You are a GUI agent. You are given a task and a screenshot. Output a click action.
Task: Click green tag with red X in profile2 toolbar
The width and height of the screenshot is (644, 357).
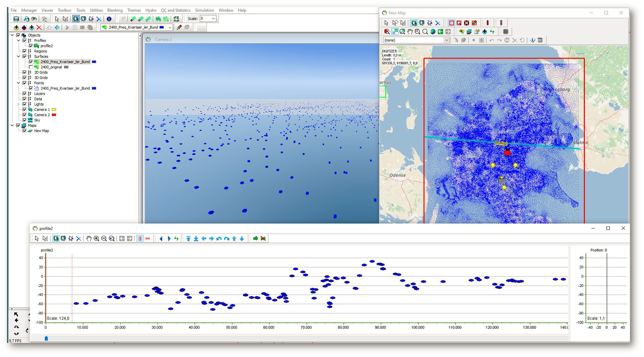(263, 239)
